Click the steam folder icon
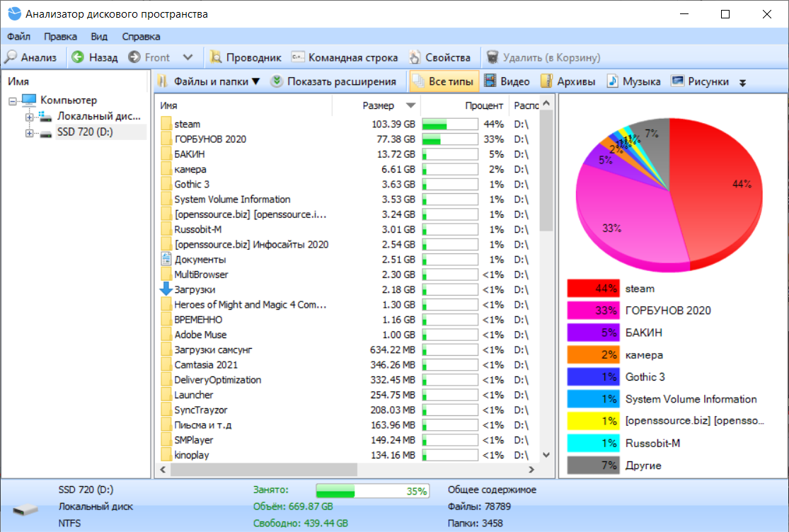Viewport: 789px width, 532px height. pyautogui.click(x=166, y=124)
